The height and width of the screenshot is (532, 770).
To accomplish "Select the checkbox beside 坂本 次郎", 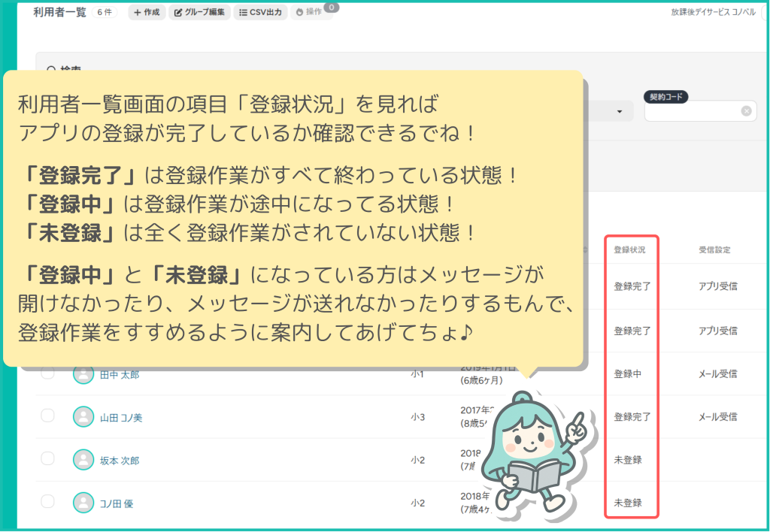I will [x=47, y=459].
